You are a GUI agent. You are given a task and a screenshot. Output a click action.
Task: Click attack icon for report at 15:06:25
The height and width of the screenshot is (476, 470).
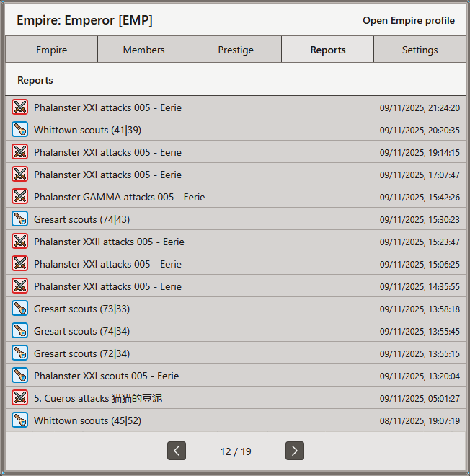point(20,263)
